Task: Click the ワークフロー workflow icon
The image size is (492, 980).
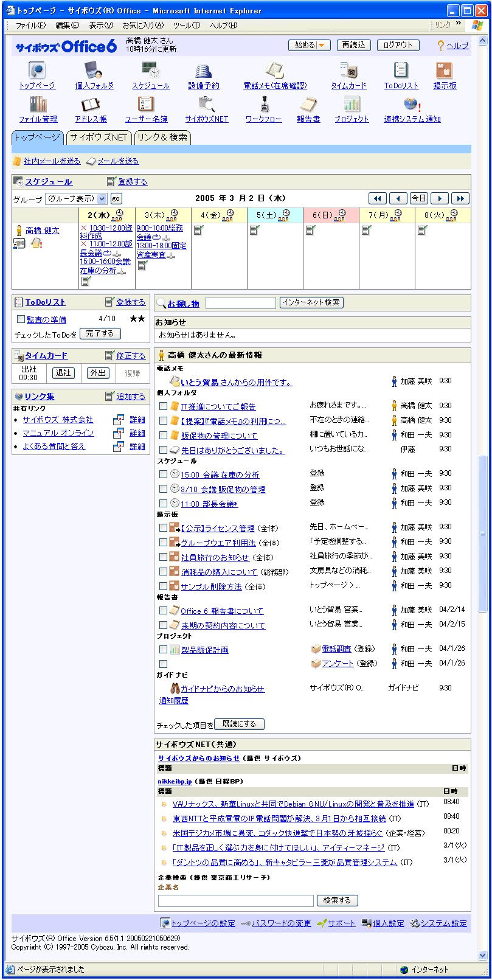Action: point(263,104)
